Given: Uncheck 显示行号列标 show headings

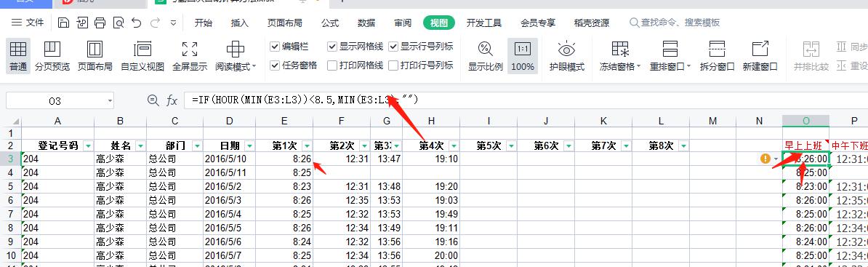Looking at the screenshot, I should 393,47.
